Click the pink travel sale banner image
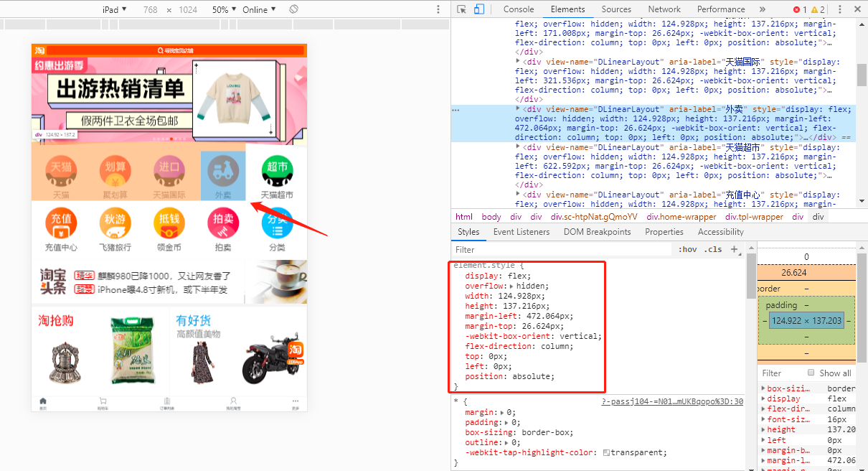 coord(169,101)
